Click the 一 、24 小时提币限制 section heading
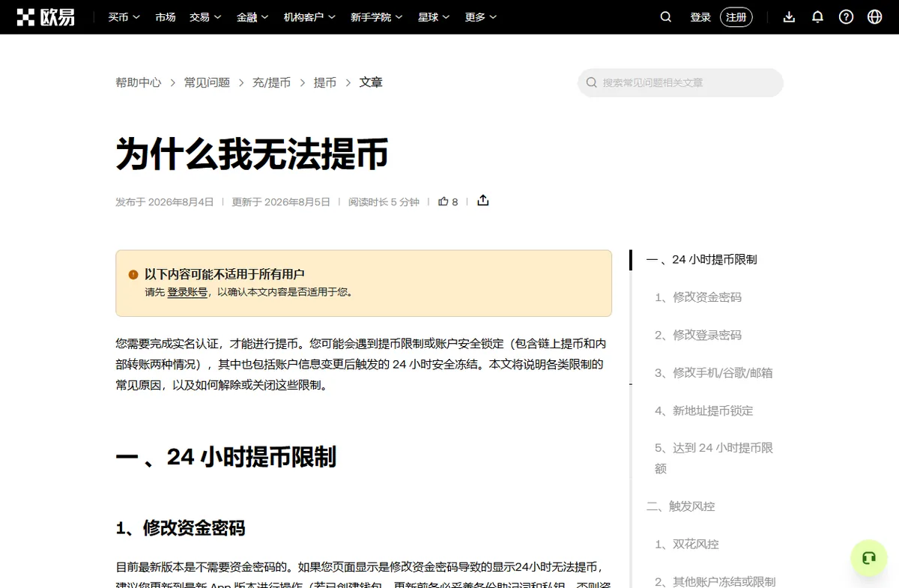Screen dimensions: 899x588 click(226, 456)
